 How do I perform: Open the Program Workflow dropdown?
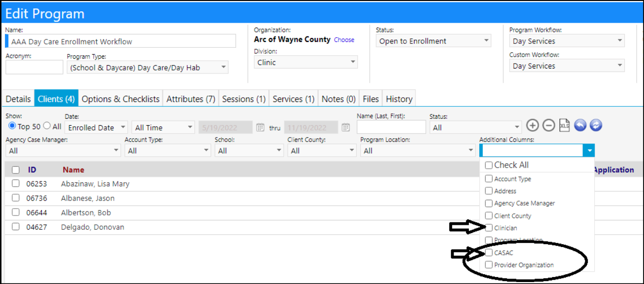point(567,41)
